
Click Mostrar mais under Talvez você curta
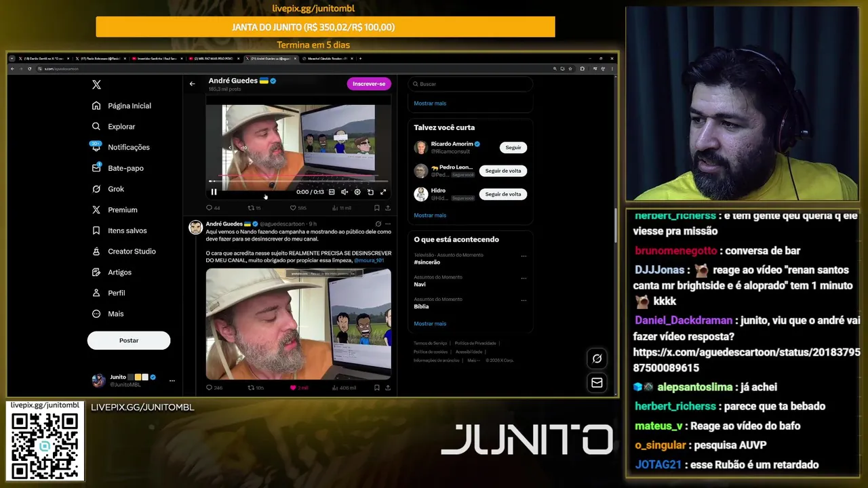430,216
